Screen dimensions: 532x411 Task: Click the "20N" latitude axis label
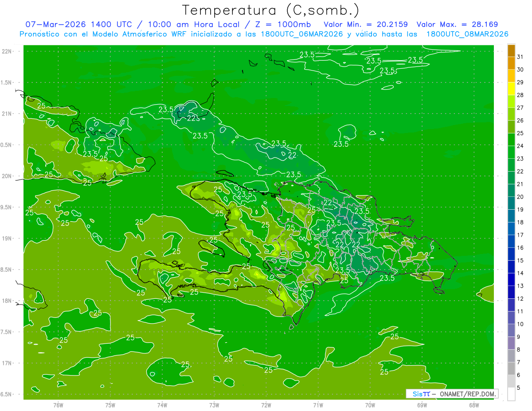(x=6, y=176)
